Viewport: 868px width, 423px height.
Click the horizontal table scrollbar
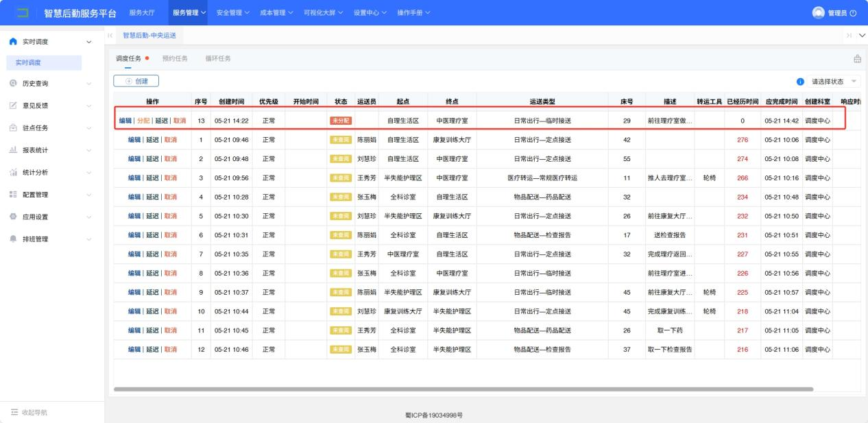(463, 389)
